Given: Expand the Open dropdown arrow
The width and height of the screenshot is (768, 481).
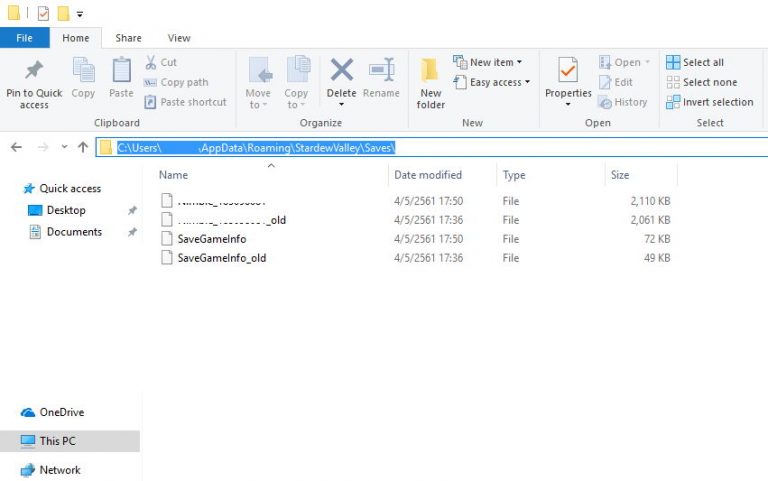Looking at the screenshot, I should pyautogui.click(x=648, y=62).
